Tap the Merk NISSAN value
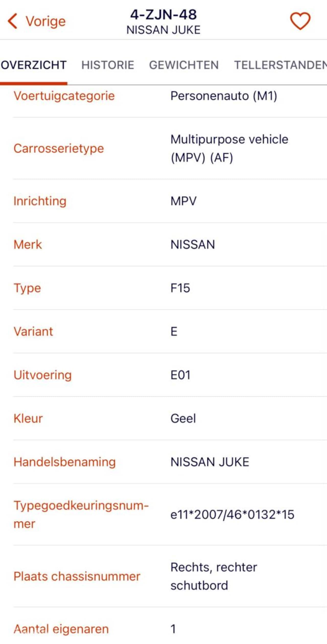The height and width of the screenshot is (644, 327). [x=193, y=245]
